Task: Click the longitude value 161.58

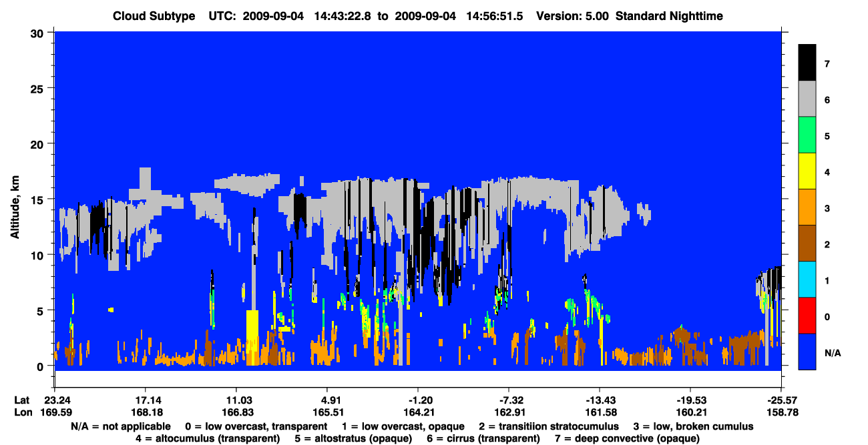Action: point(600,412)
